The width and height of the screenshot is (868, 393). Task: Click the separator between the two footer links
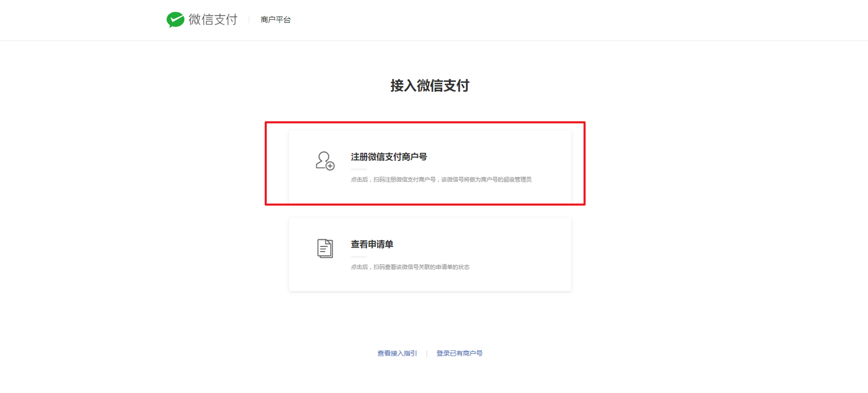tap(427, 353)
